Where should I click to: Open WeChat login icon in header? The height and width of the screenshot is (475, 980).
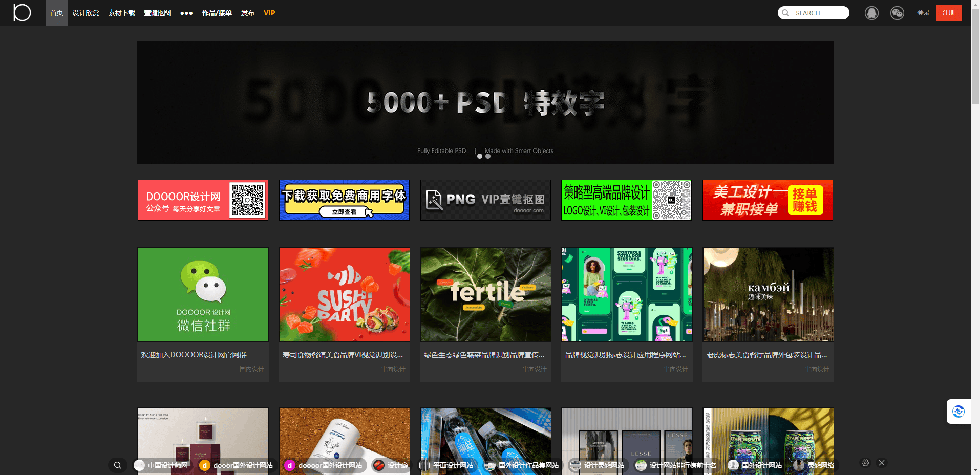click(x=897, y=13)
